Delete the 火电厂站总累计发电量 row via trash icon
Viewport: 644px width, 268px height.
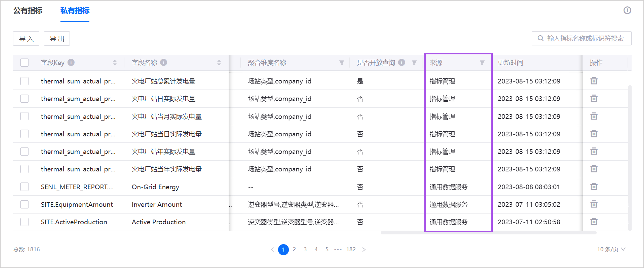pos(594,81)
